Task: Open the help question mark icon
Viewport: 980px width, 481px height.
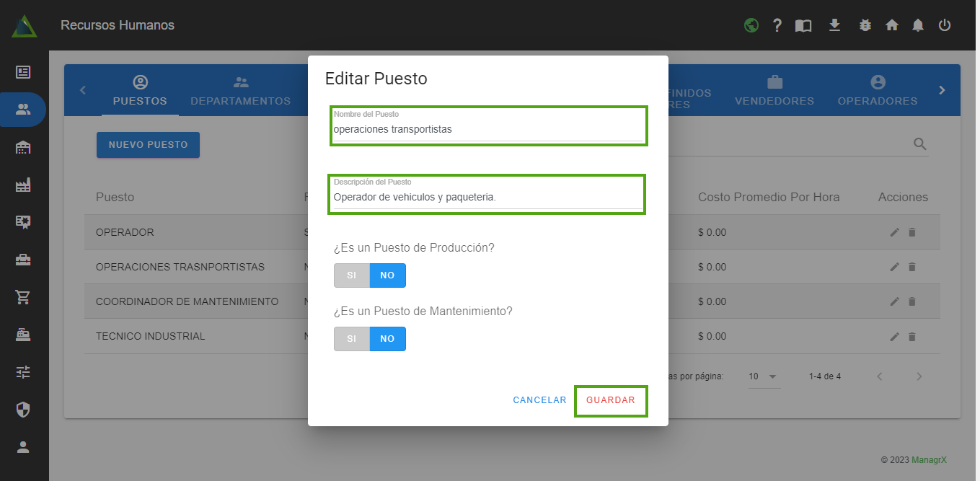Action: coord(777,25)
